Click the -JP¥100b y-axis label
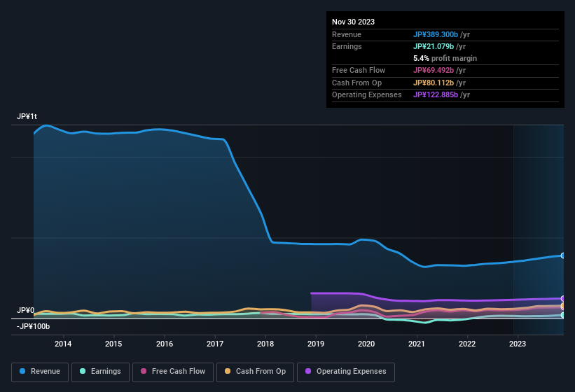 [x=33, y=326]
